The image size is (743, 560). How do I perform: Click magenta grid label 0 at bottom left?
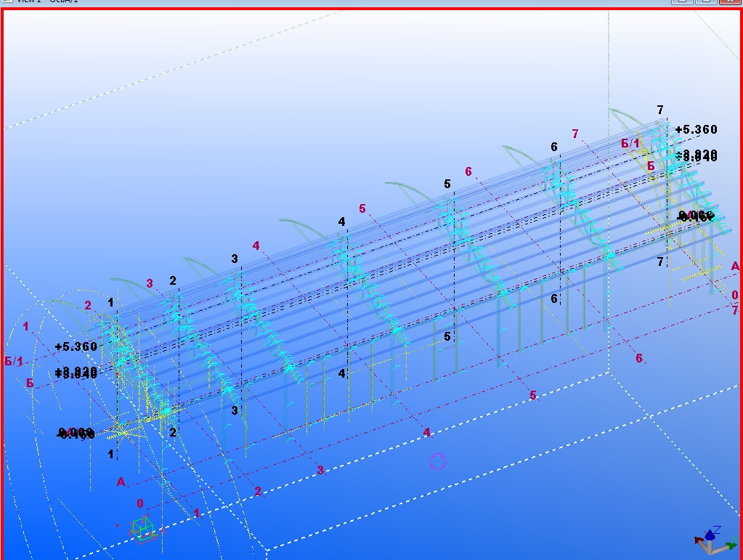coord(140,503)
